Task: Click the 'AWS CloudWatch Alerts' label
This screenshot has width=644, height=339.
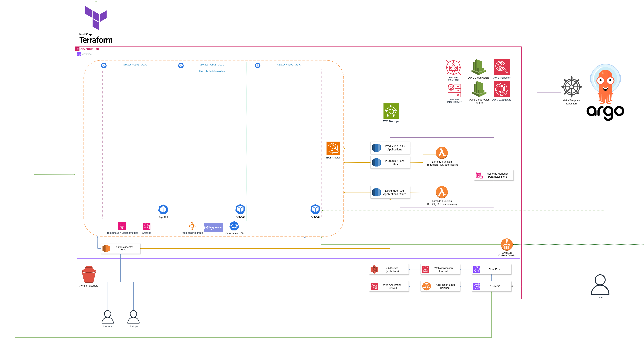Action: click(479, 101)
